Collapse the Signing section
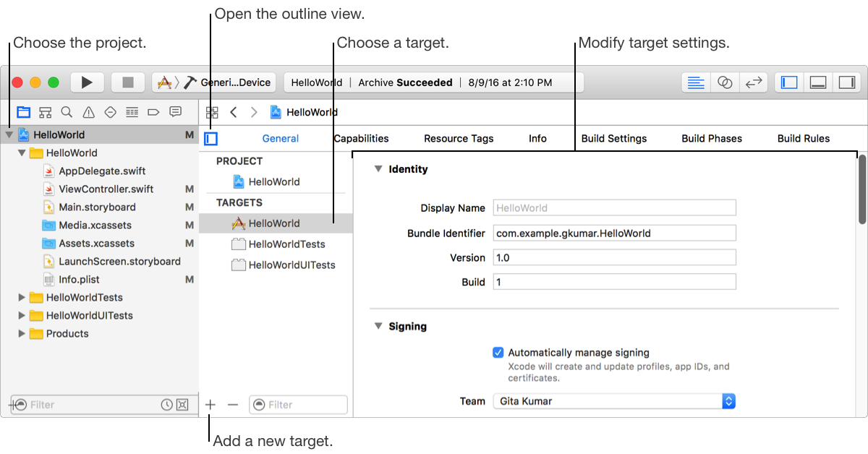 [378, 326]
